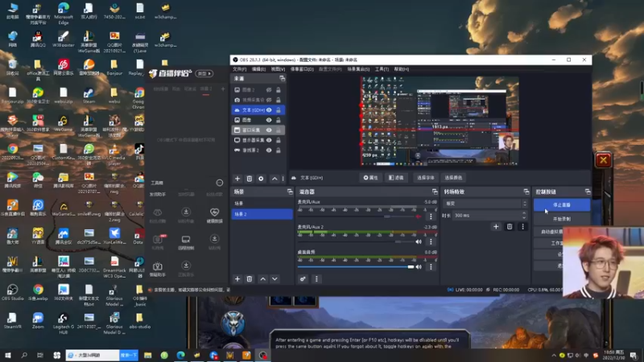
Task: Click 停止直播 stop streaming button
Action: coord(562,205)
